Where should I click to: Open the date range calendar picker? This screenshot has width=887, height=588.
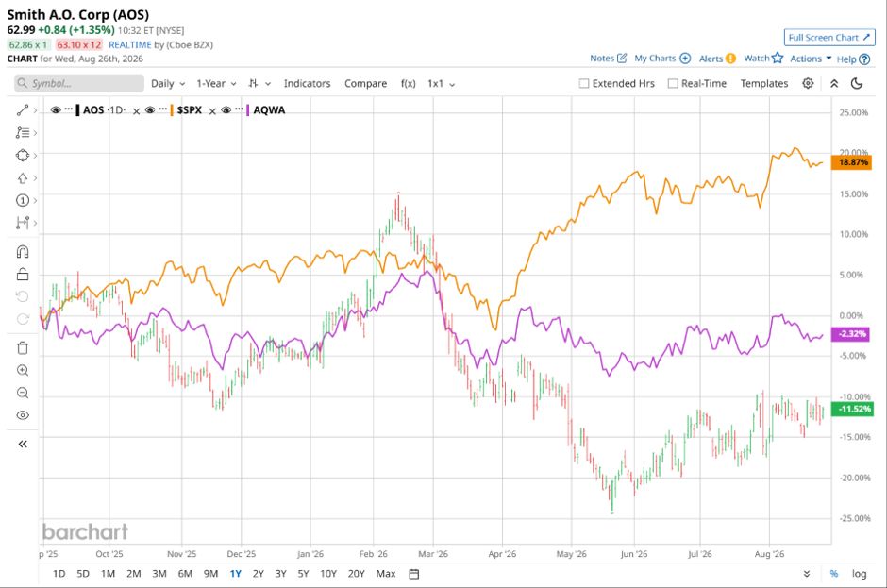coord(414,574)
